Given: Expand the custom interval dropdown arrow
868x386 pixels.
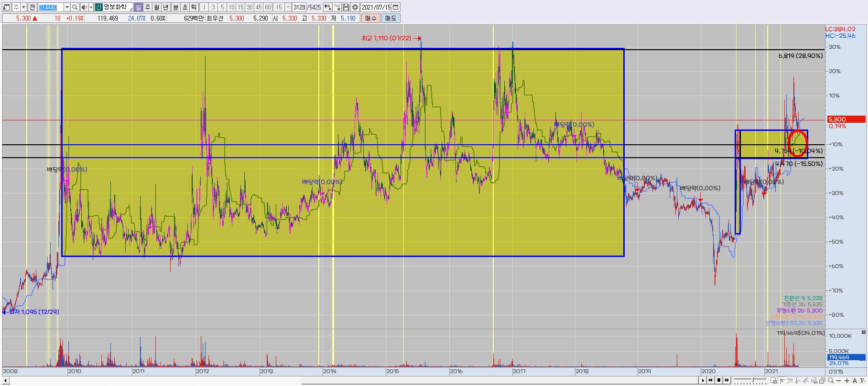Looking at the screenshot, I should tap(288, 7).
